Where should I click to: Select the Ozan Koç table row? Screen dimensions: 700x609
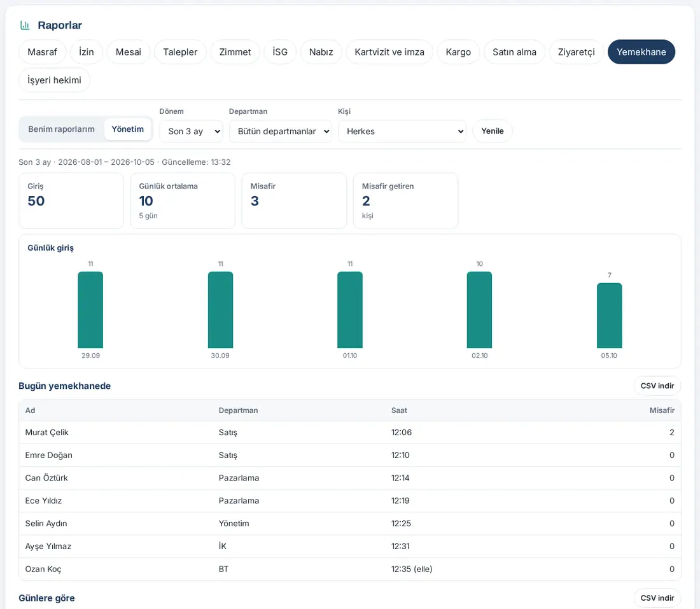pos(350,569)
